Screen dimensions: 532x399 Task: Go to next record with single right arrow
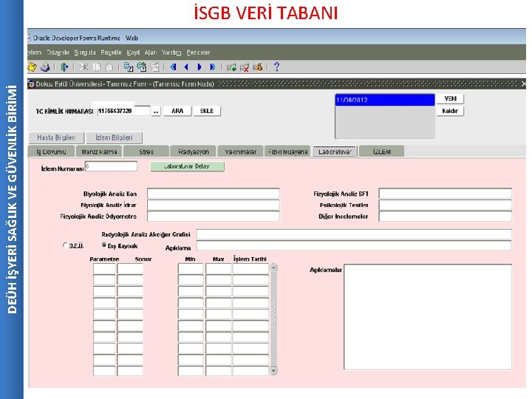click(199, 67)
